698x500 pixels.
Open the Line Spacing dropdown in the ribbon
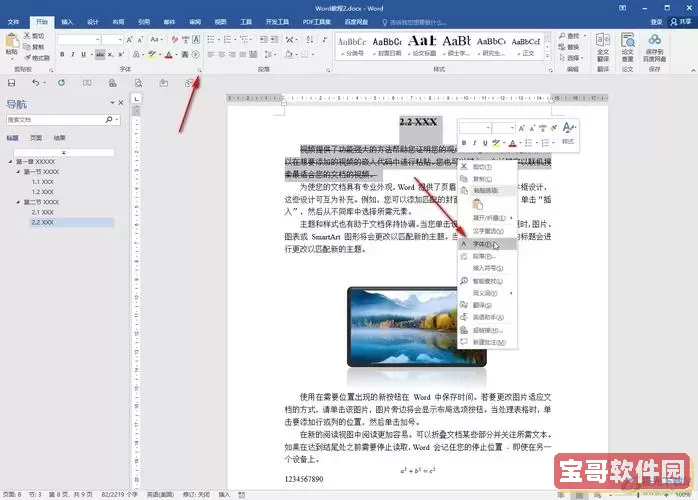(x=269, y=54)
